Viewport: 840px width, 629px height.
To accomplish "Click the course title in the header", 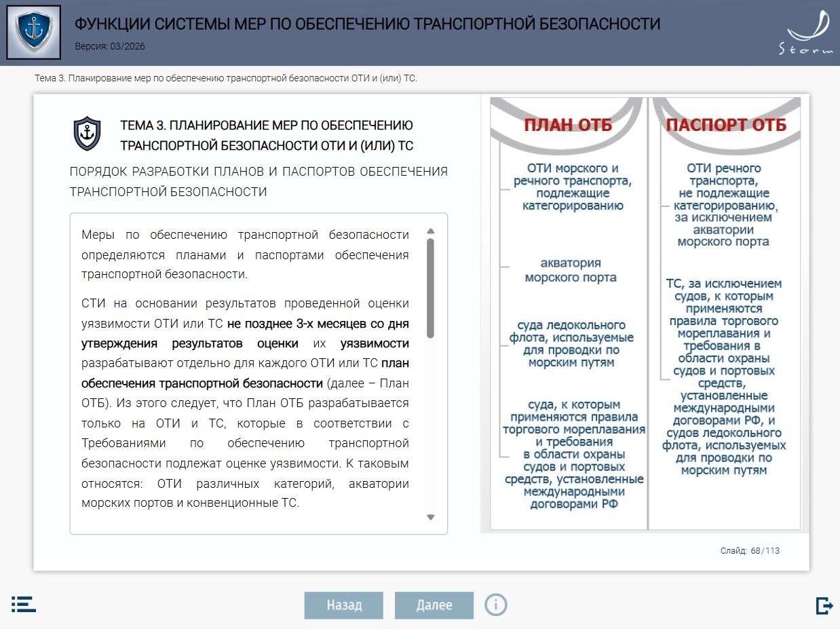I will pyautogui.click(x=367, y=24).
